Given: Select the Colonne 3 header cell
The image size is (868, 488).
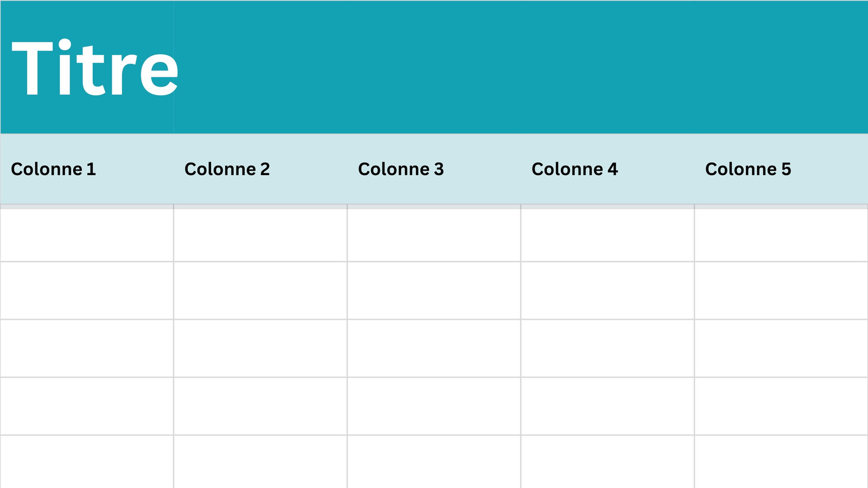Looking at the screenshot, I should pos(434,169).
